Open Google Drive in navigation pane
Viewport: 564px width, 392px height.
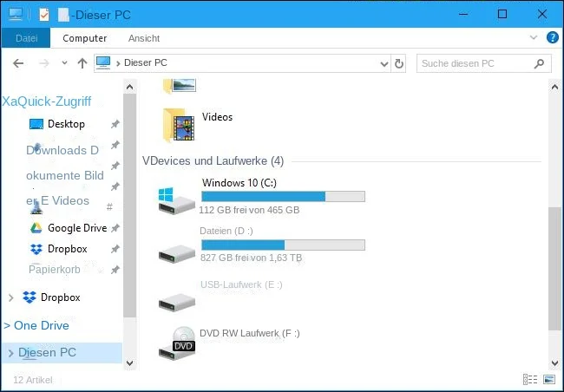click(x=77, y=228)
